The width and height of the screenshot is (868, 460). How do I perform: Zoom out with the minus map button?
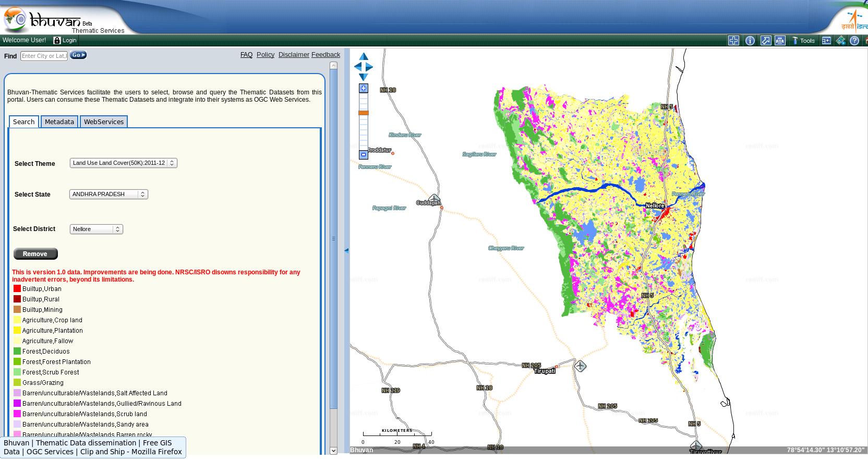tap(364, 154)
